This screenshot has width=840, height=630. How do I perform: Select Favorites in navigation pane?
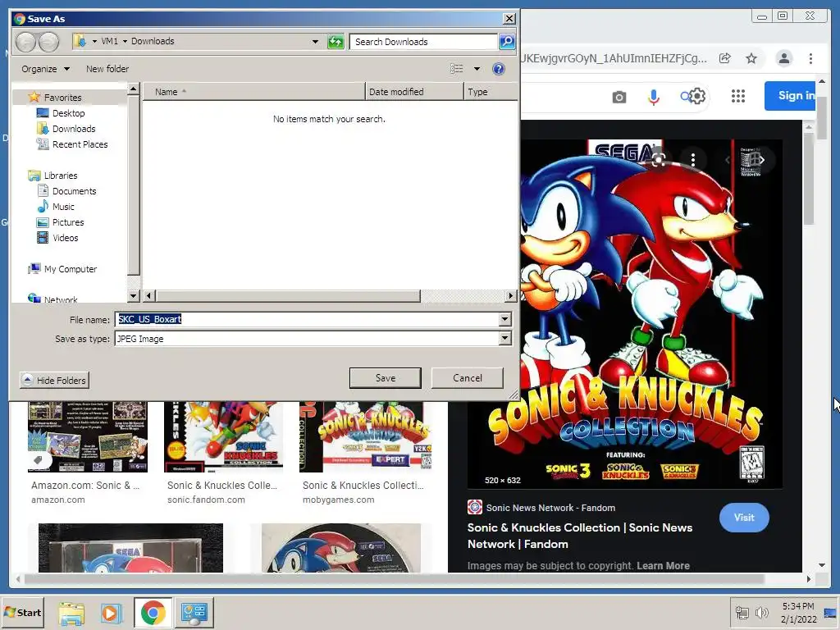(x=62, y=98)
